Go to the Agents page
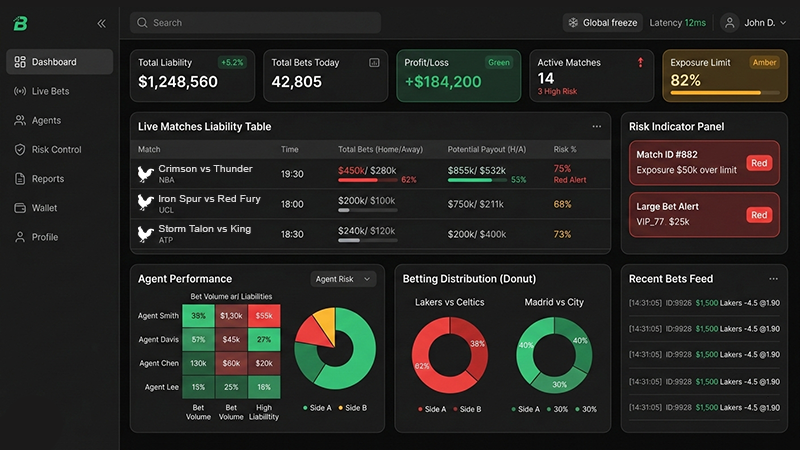The image size is (800, 450). click(60, 120)
